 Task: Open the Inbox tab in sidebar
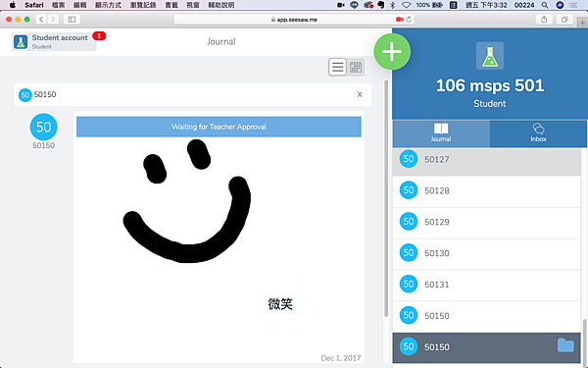point(538,133)
